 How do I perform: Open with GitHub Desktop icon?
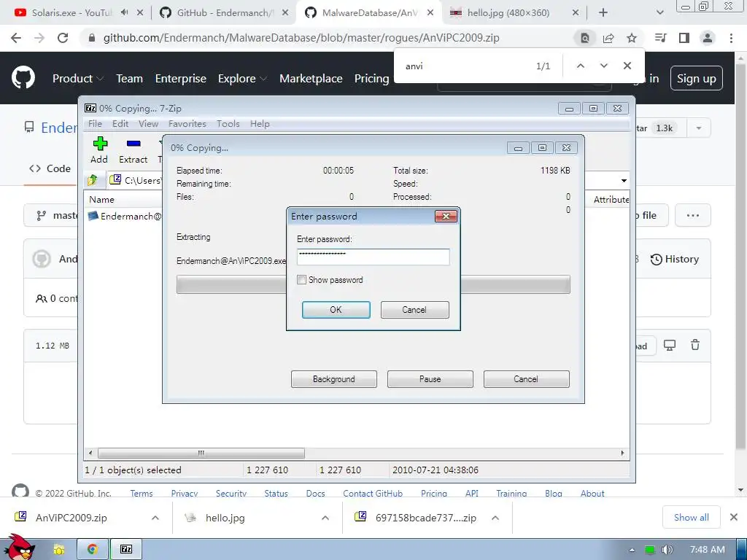click(670, 345)
